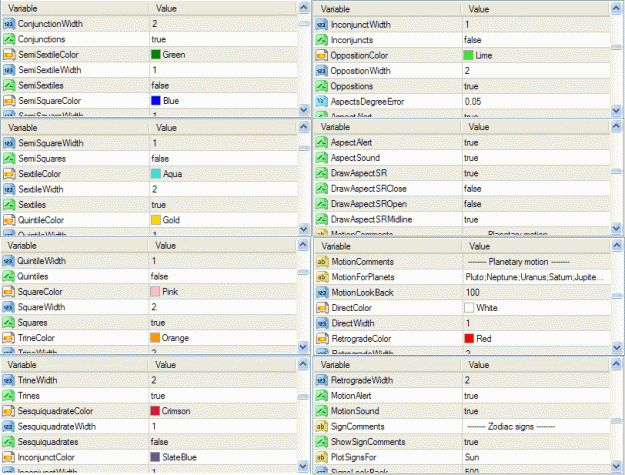Select the Sesquiquadrates value 'false'

pos(159,442)
